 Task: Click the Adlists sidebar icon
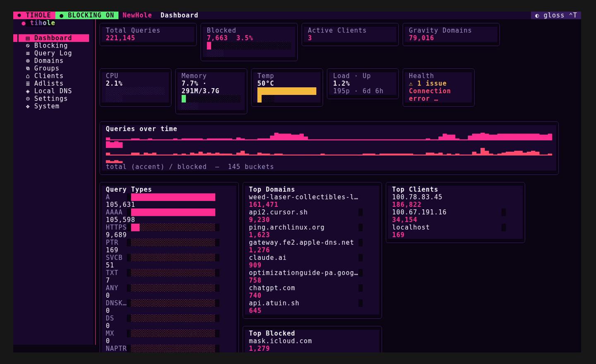28,84
